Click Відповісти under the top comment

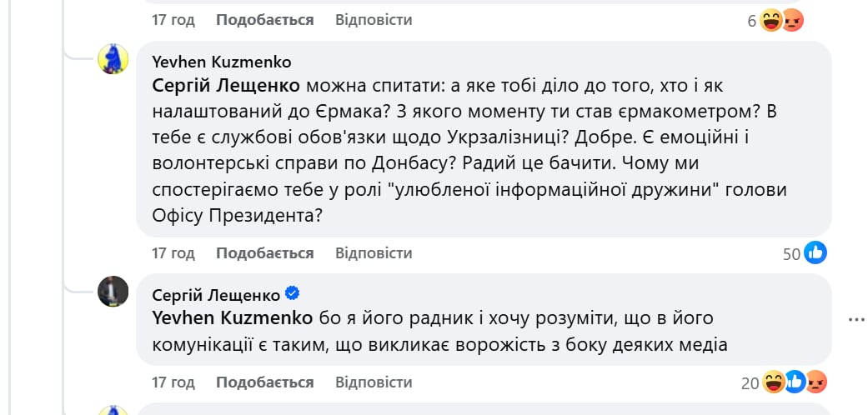[x=374, y=19]
